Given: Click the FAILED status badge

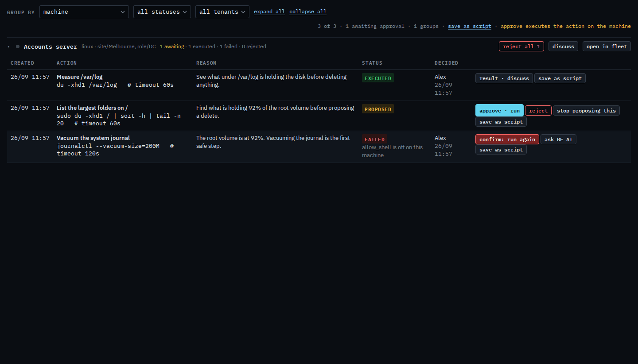Looking at the screenshot, I should tap(374, 139).
